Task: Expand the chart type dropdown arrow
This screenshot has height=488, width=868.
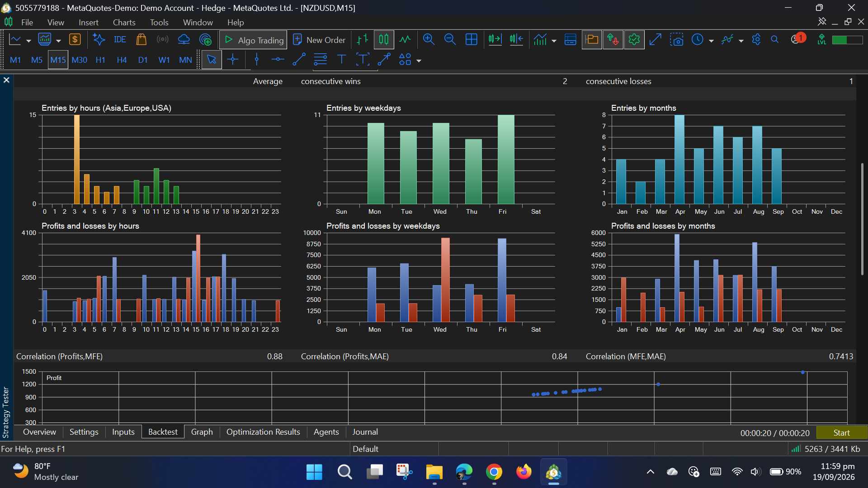Action: tap(28, 41)
